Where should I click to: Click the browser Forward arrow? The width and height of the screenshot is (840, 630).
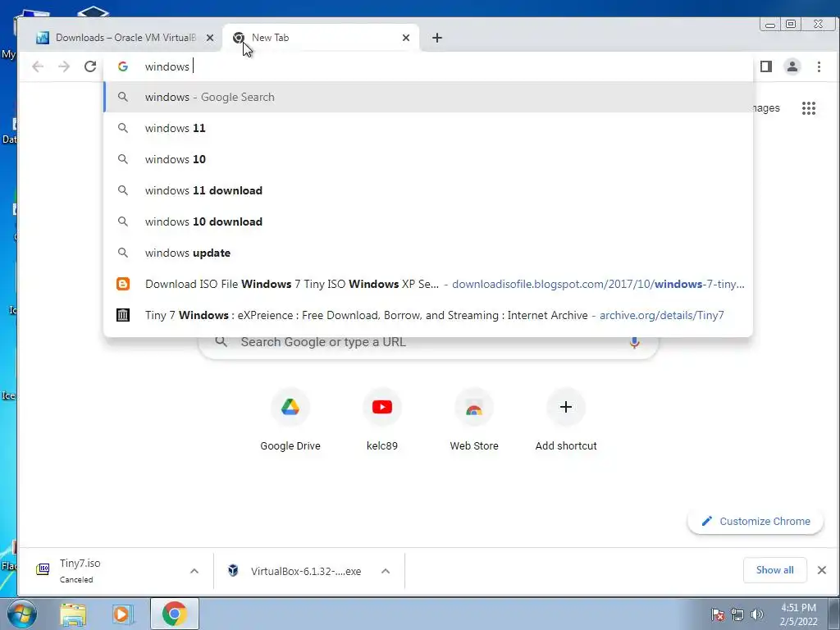point(64,66)
